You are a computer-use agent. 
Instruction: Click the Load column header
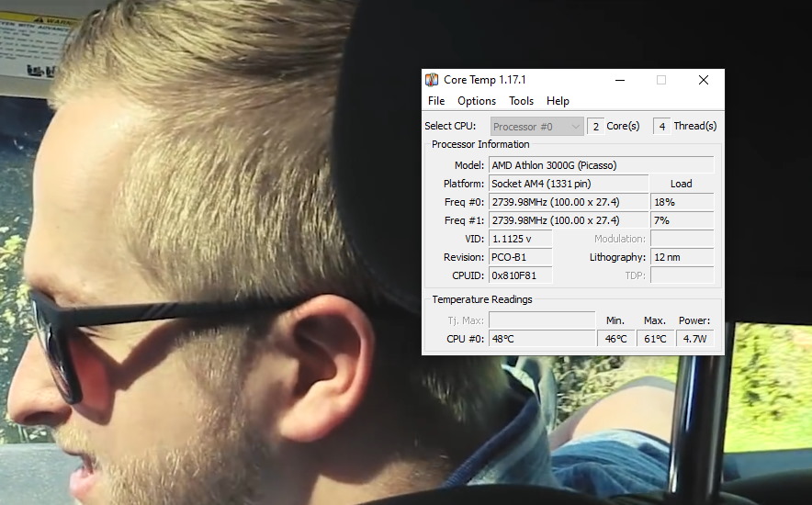(681, 184)
